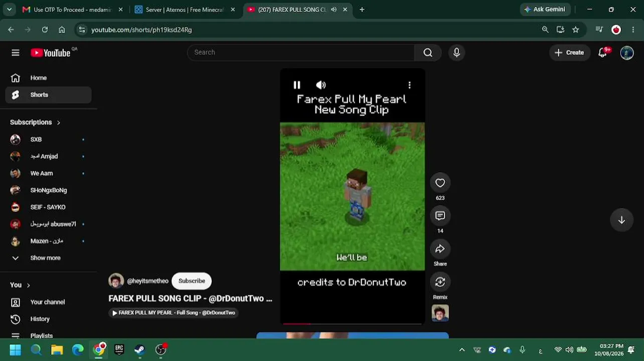Open the Chrome profile icon
This screenshot has width=644, height=361.
coord(616,30)
